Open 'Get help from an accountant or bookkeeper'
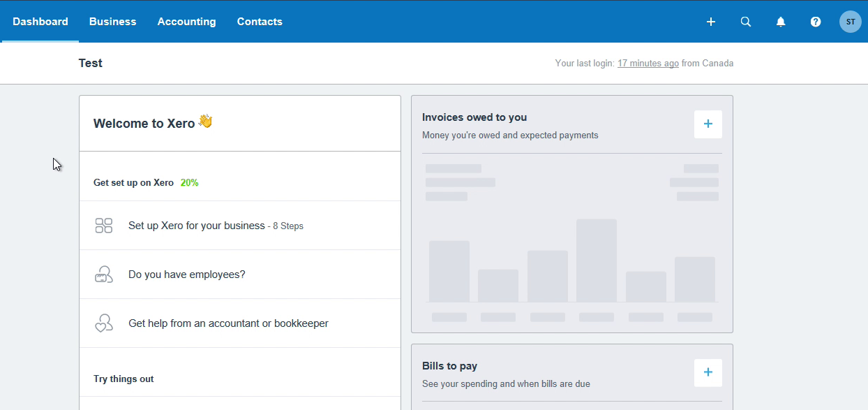The height and width of the screenshot is (410, 868). (240, 323)
